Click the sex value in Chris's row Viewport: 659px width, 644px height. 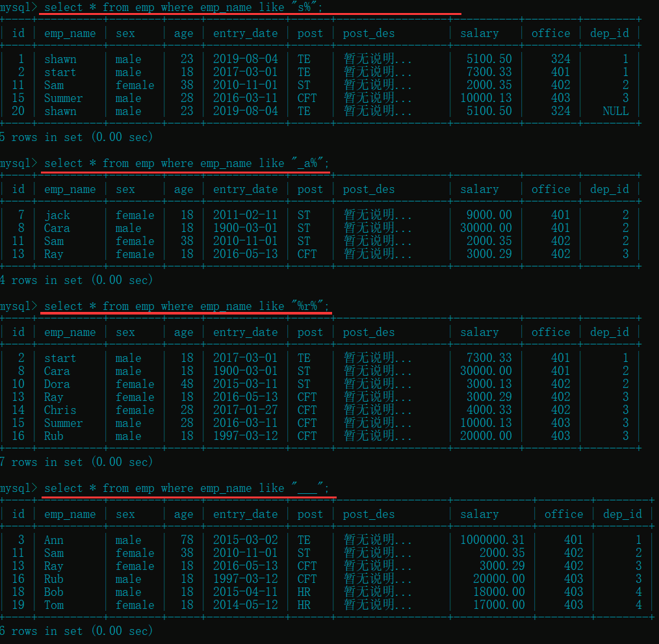tap(135, 410)
